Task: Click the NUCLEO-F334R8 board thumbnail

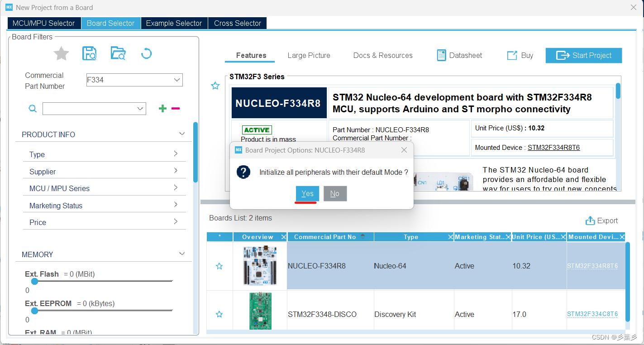Action: pos(260,266)
